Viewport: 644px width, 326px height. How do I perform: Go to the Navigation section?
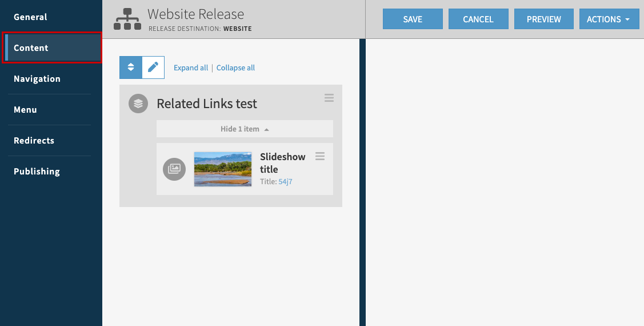pos(37,79)
